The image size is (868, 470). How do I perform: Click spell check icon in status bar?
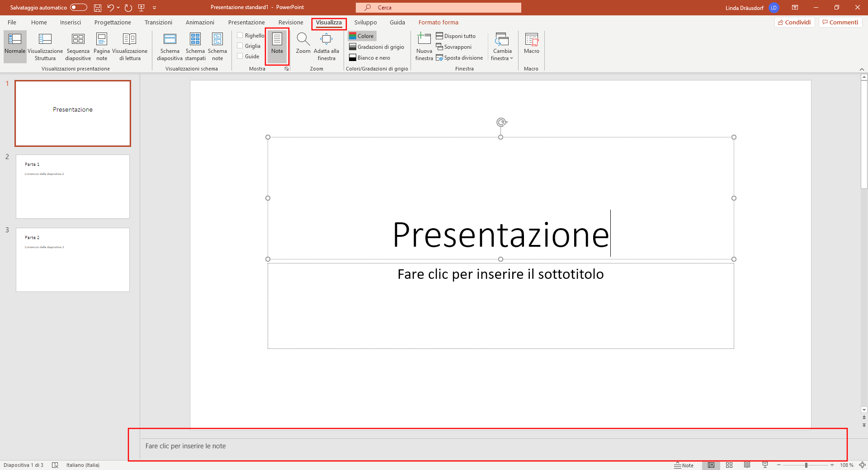pyautogui.click(x=55, y=465)
